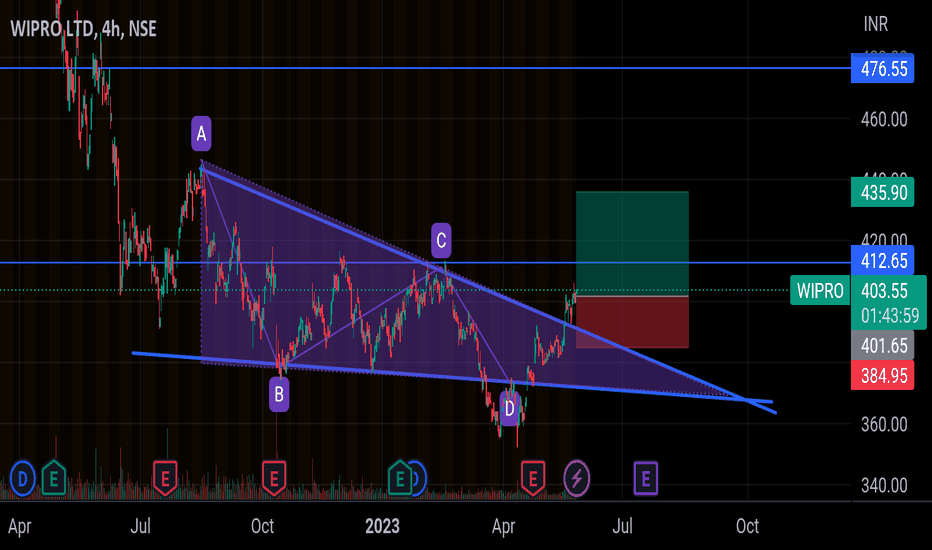Click the 403.55 current price label
The height and width of the screenshot is (550, 932).
tap(884, 290)
